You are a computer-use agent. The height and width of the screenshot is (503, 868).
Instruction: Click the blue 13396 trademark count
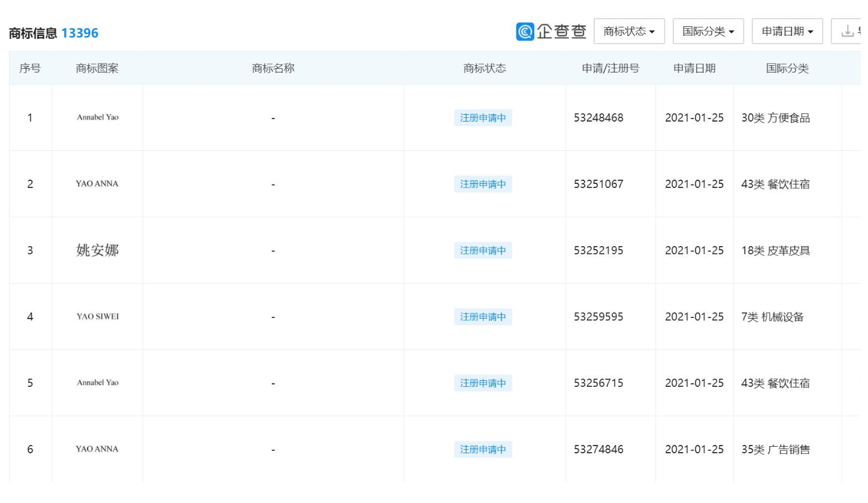[80, 34]
